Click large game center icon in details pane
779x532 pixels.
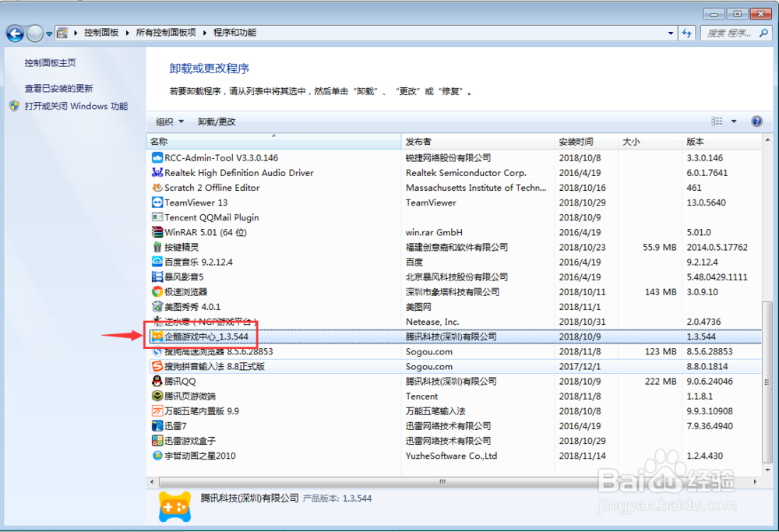click(174, 506)
